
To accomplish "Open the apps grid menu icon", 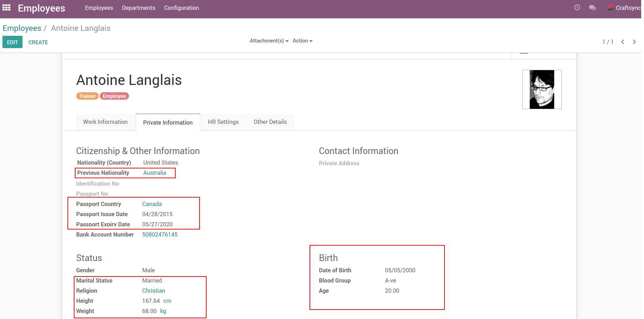I will click(x=6, y=8).
